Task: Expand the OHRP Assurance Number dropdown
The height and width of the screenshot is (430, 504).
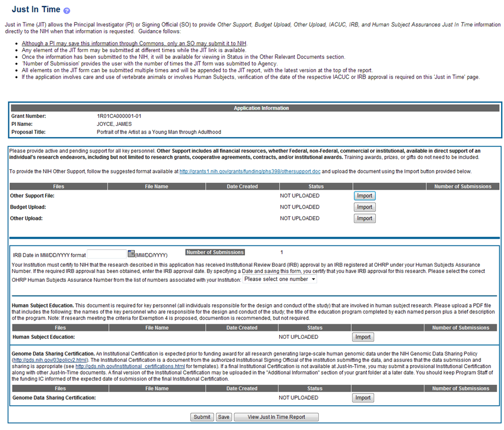Action: click(x=280, y=279)
